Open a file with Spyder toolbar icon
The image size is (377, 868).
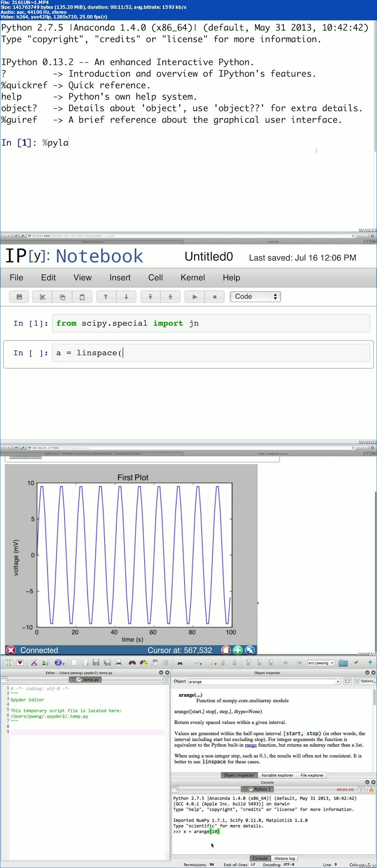[x=86, y=663]
